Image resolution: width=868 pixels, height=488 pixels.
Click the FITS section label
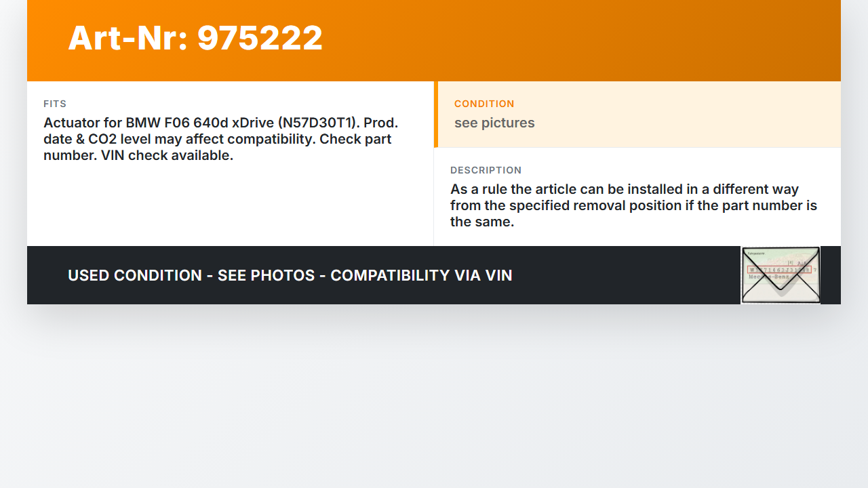[55, 104]
